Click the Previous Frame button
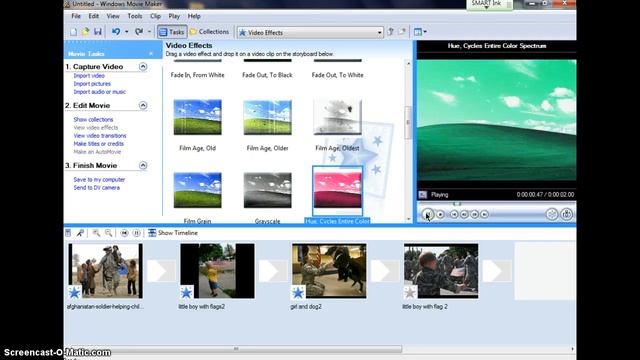 [464, 214]
